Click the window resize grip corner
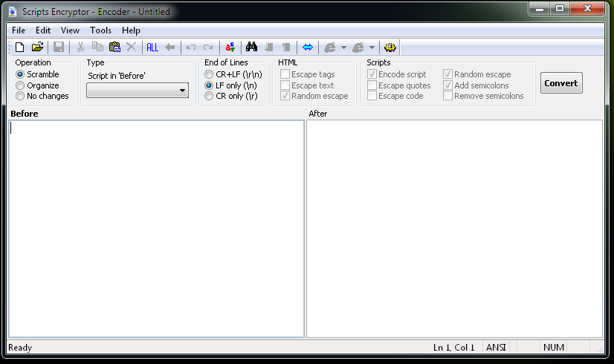The image size is (614, 364). click(x=600, y=348)
